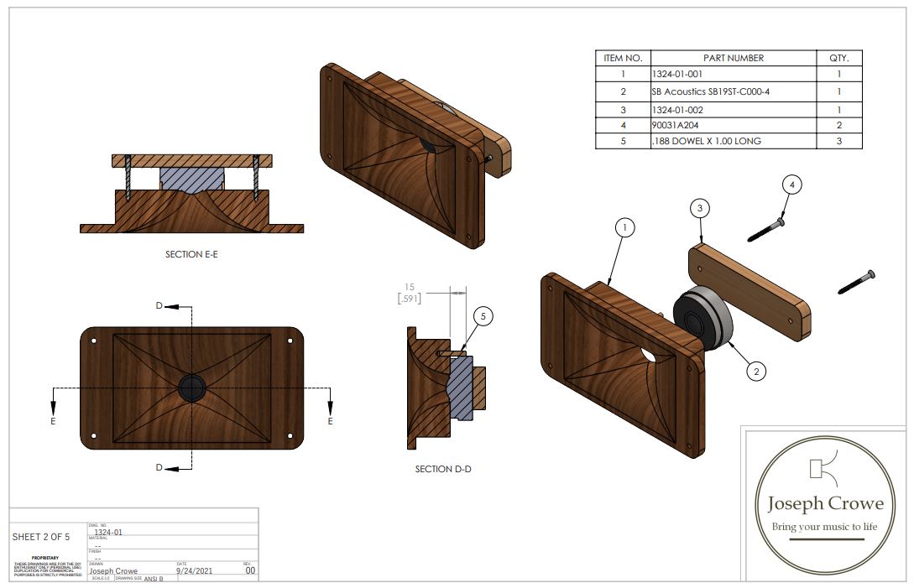This screenshot has height=588, width=914.
Task: Select the 90031A204 part number cell
Action: 677,125
